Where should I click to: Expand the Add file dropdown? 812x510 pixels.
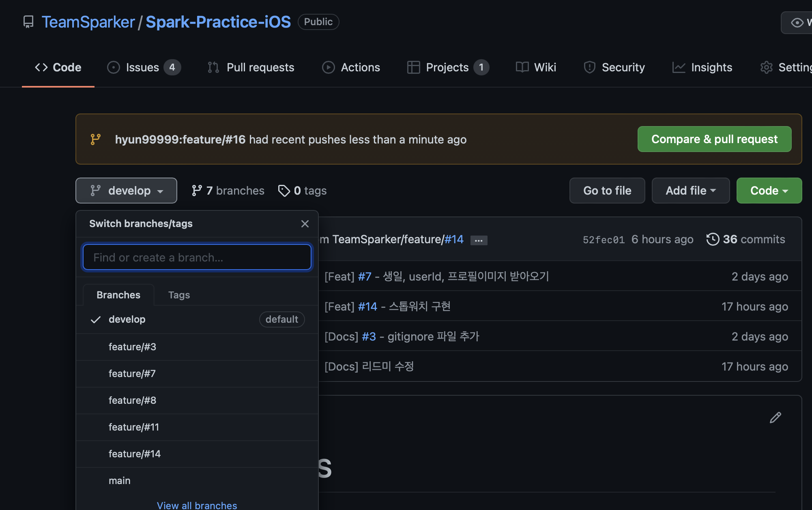(x=690, y=191)
